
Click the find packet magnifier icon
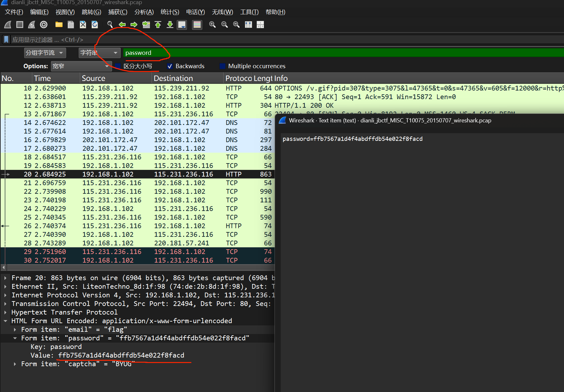point(110,25)
